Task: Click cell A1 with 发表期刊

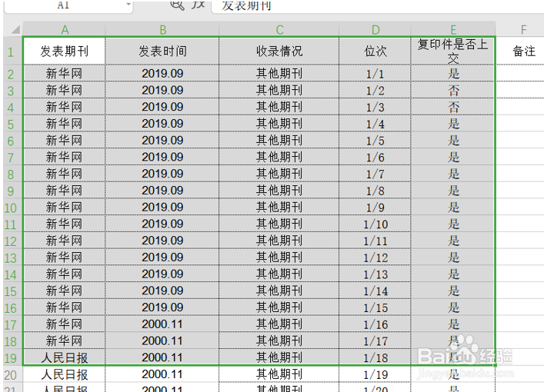Action: coord(64,51)
